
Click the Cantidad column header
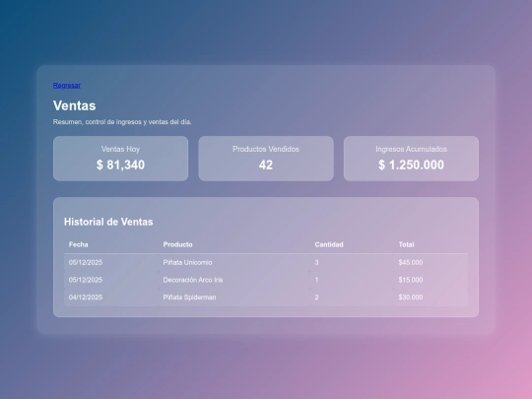pyautogui.click(x=329, y=244)
